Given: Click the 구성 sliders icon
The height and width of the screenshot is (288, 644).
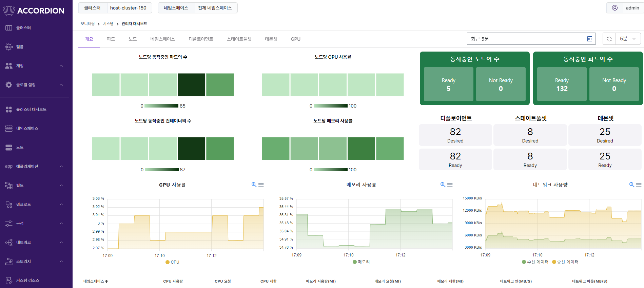Looking at the screenshot, I should tap(9, 224).
